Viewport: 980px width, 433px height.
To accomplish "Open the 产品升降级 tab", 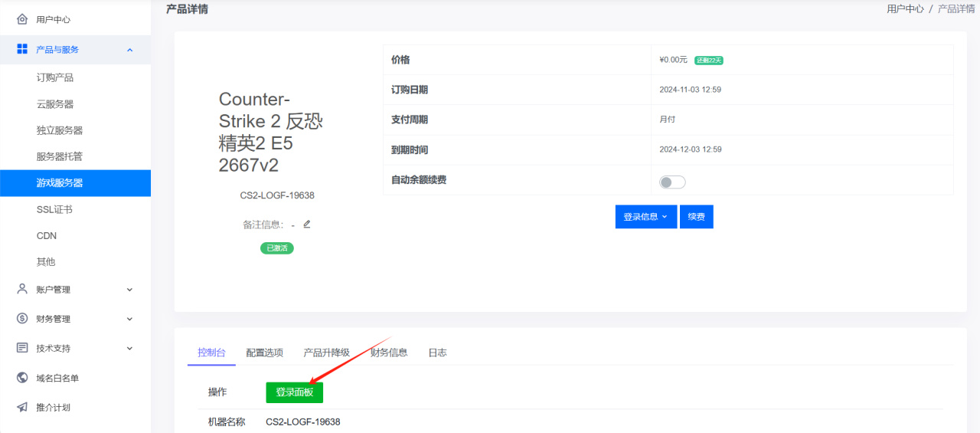I will [327, 353].
